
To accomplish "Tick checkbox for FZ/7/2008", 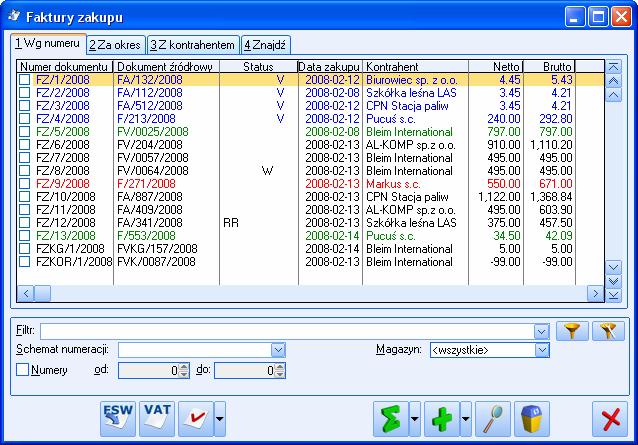I will click(24, 157).
